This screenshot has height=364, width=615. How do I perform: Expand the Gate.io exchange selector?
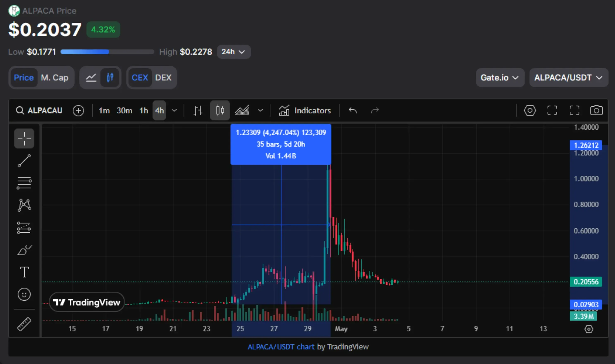(x=500, y=77)
